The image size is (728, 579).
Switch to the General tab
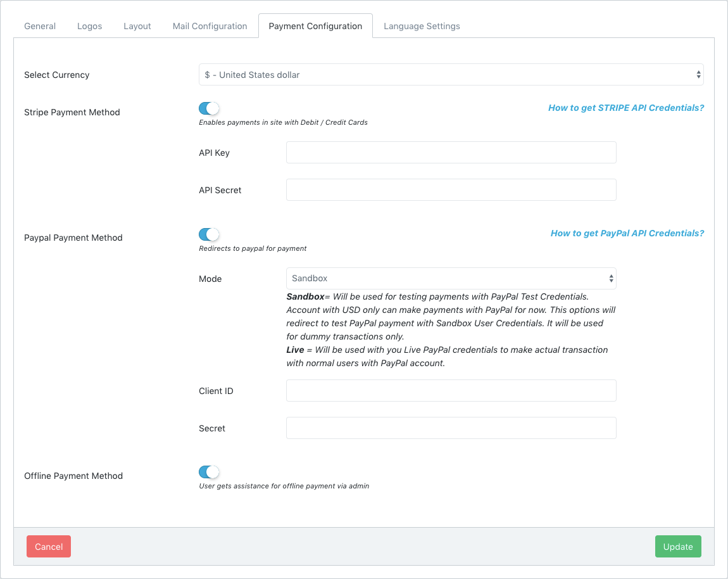tap(40, 26)
